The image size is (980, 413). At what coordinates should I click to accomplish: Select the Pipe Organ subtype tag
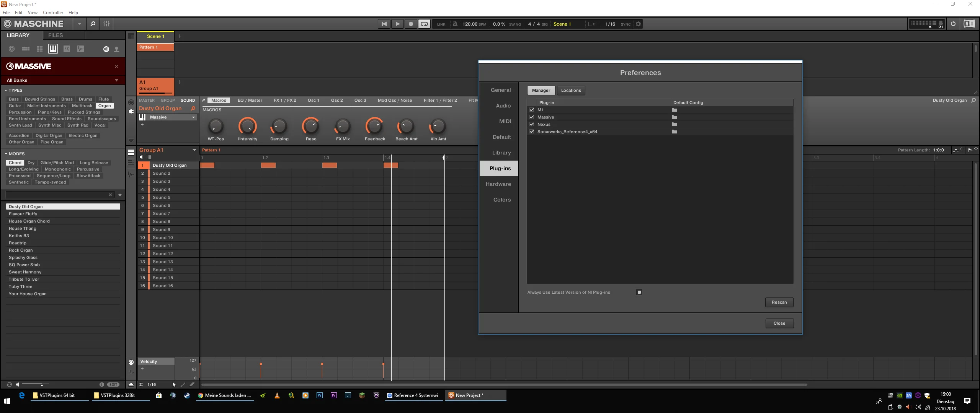coord(52,142)
